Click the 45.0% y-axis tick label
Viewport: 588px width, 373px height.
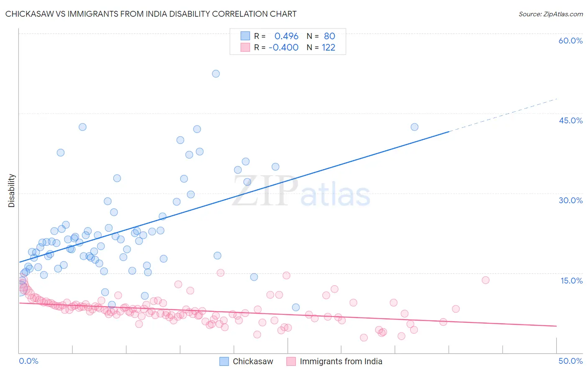570,120
